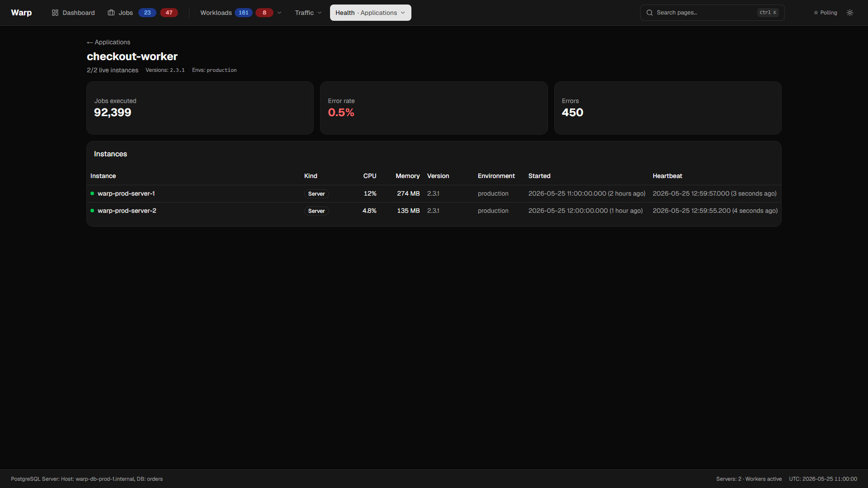The height and width of the screenshot is (488, 868).
Task: Click the Jobs briefcase icon
Action: 111,13
